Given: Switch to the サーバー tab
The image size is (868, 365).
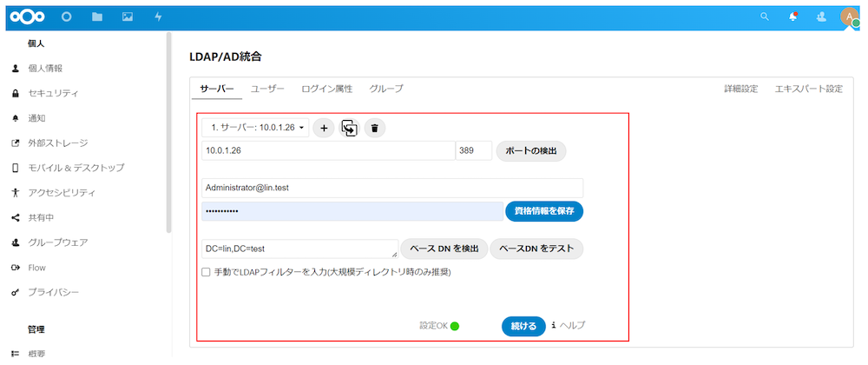Looking at the screenshot, I should click(217, 89).
